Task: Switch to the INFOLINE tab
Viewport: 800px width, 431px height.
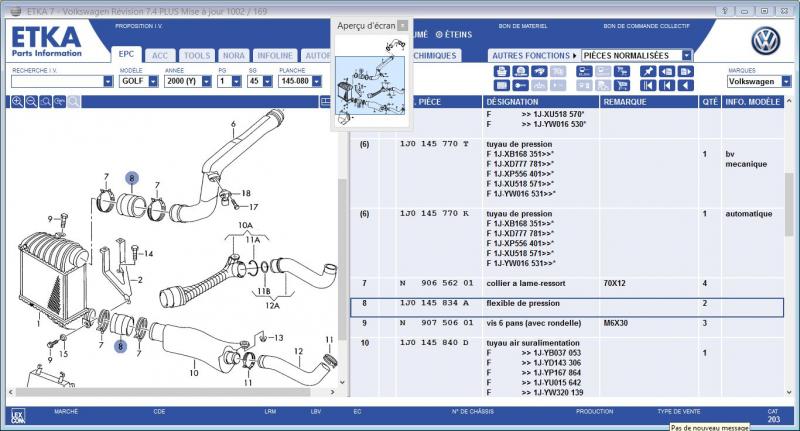Action: [x=274, y=56]
